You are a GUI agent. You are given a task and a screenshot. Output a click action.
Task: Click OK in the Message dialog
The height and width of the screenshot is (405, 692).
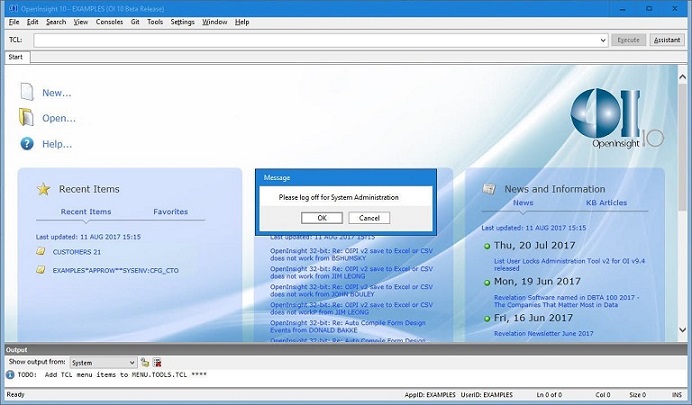322,218
